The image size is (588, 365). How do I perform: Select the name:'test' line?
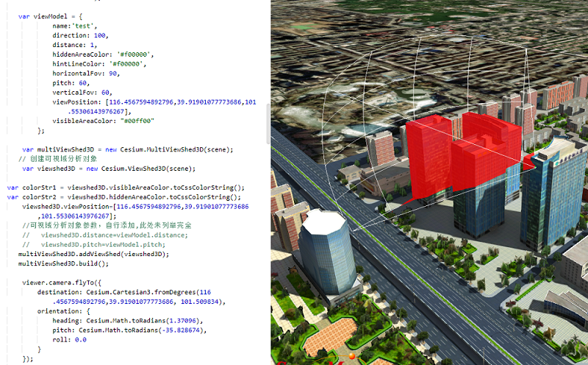(75, 26)
